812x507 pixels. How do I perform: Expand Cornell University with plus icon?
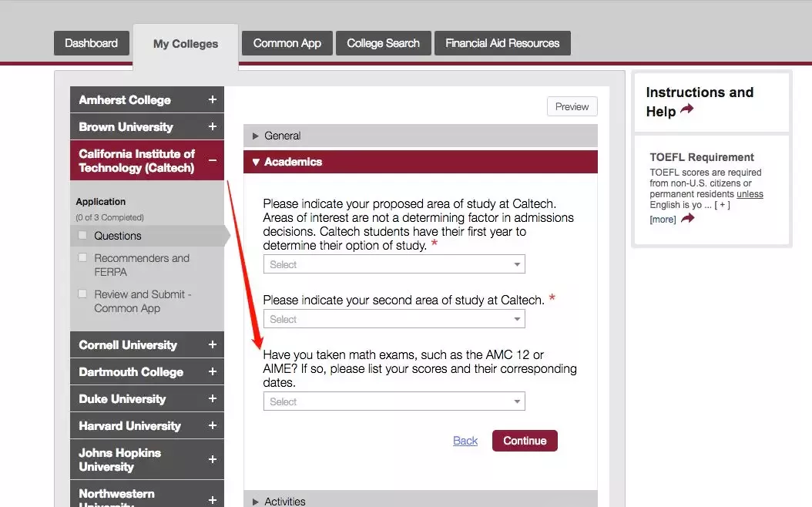coord(212,345)
